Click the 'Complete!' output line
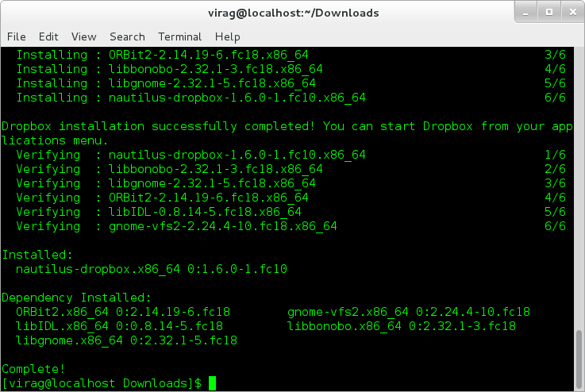The height and width of the screenshot is (392, 585). point(33,369)
